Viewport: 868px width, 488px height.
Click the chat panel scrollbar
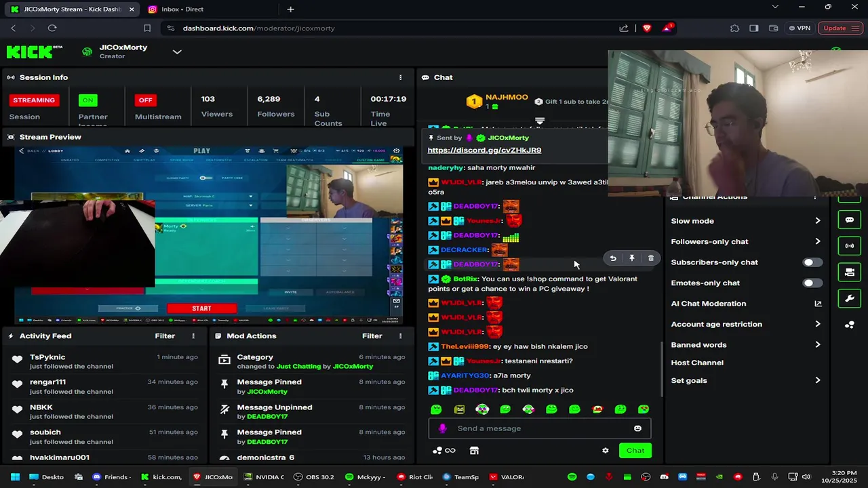tap(662, 369)
